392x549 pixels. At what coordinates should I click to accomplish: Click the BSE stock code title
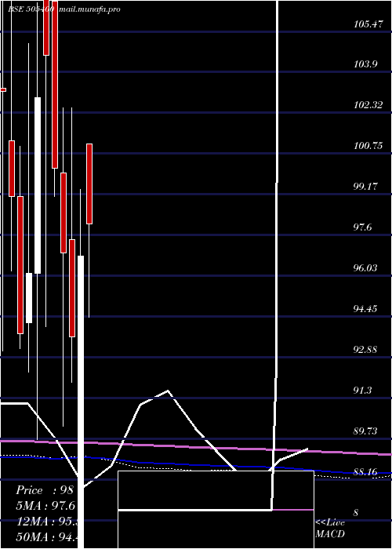tap(31, 9)
